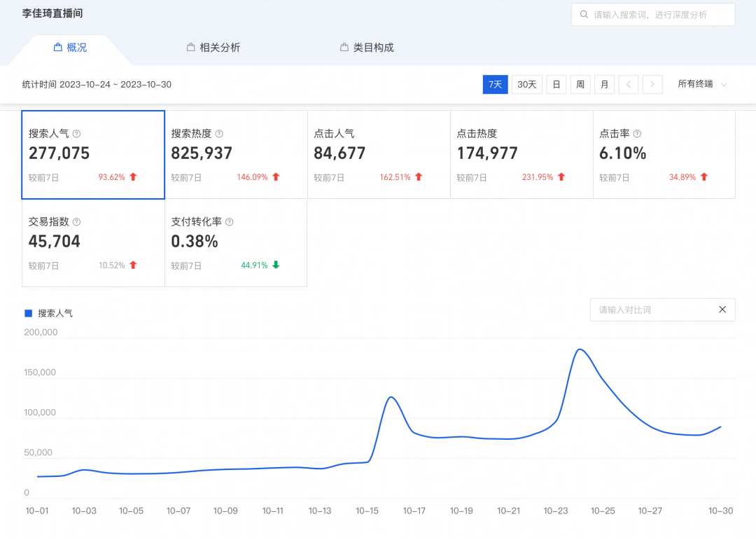Click the bag icon beside 相关分析
This screenshot has width=756, height=540.
pyautogui.click(x=191, y=48)
